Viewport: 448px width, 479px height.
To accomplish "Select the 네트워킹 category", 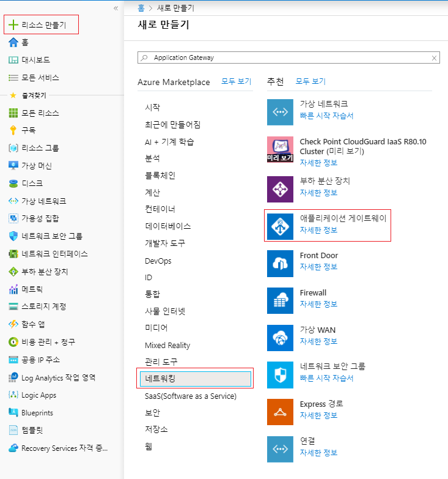I will pos(196,379).
